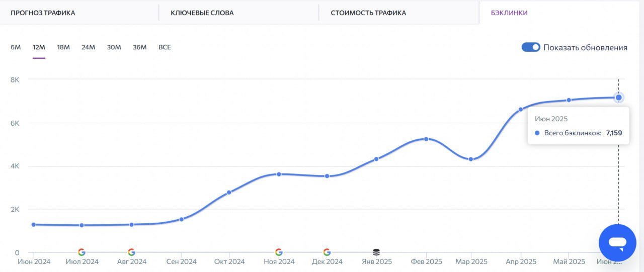644x272 pixels.
Task: Select the 6M time range
Action: (16, 47)
